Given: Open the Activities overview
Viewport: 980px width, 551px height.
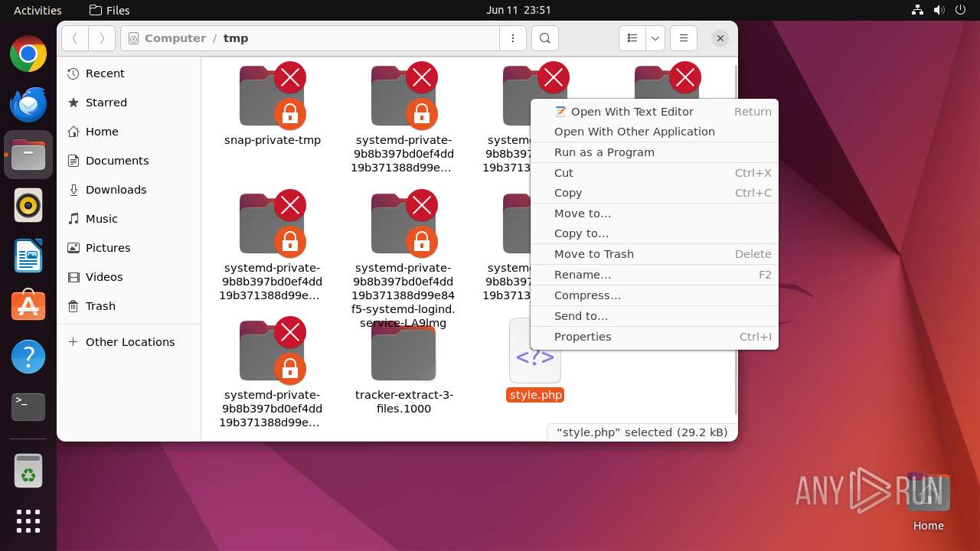Looking at the screenshot, I should click(x=38, y=10).
